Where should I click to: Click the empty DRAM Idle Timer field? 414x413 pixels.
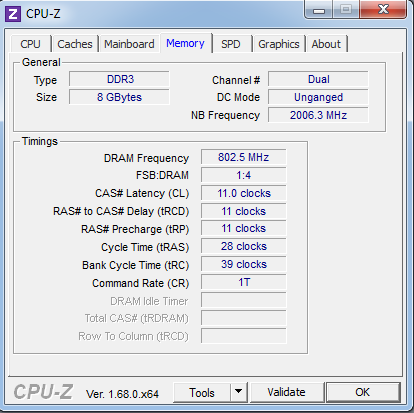pos(244,300)
